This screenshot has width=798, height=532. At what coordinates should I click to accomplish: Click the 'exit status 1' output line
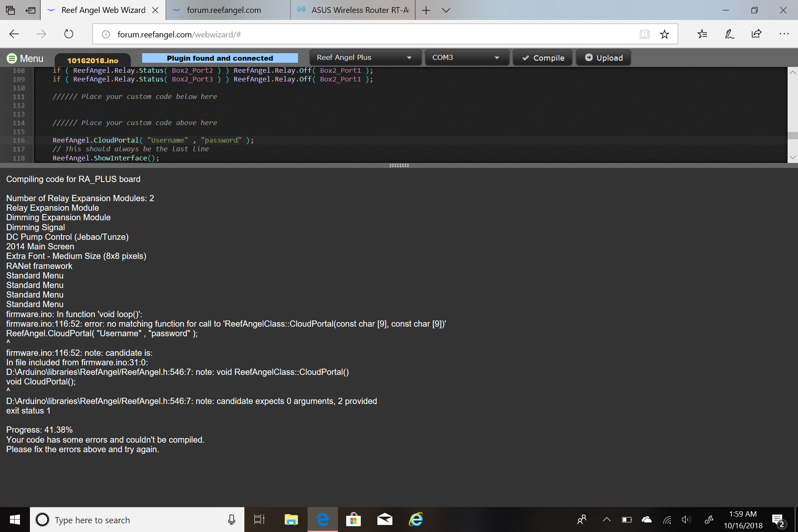[28, 411]
